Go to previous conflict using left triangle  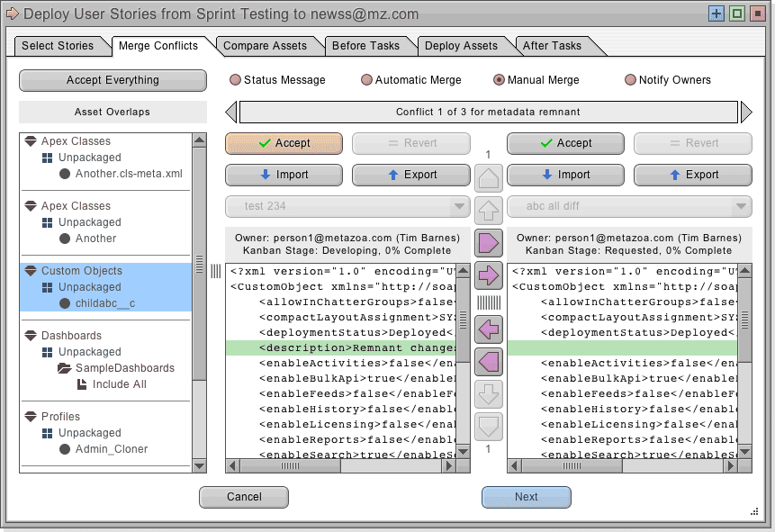click(231, 112)
